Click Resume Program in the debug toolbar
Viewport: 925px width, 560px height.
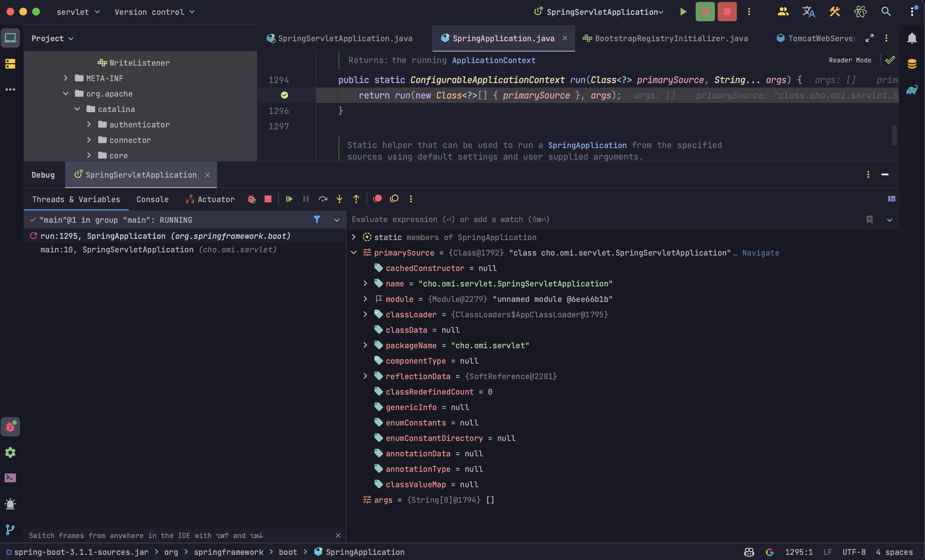click(x=289, y=199)
